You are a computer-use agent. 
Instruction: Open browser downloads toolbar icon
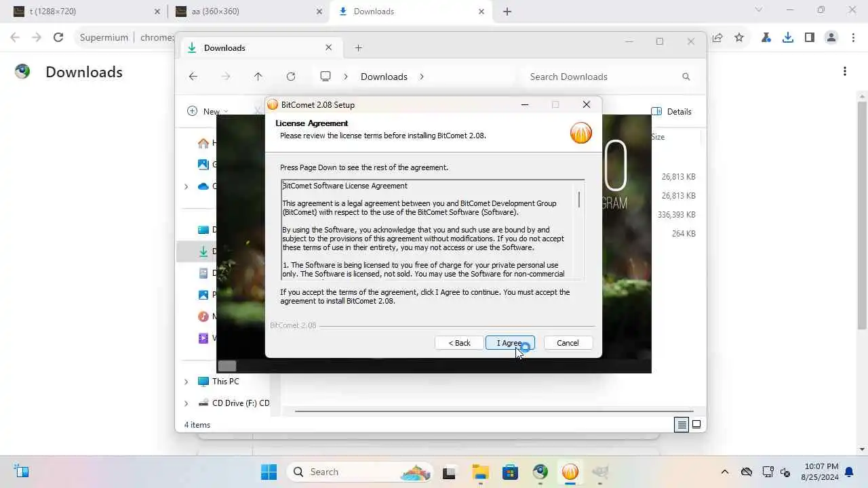788,38
